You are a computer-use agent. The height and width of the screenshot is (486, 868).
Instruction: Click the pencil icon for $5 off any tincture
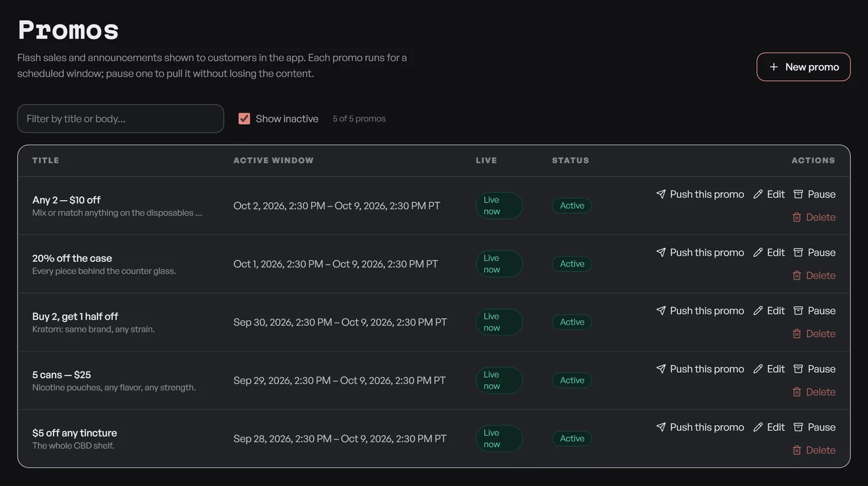[x=758, y=427]
